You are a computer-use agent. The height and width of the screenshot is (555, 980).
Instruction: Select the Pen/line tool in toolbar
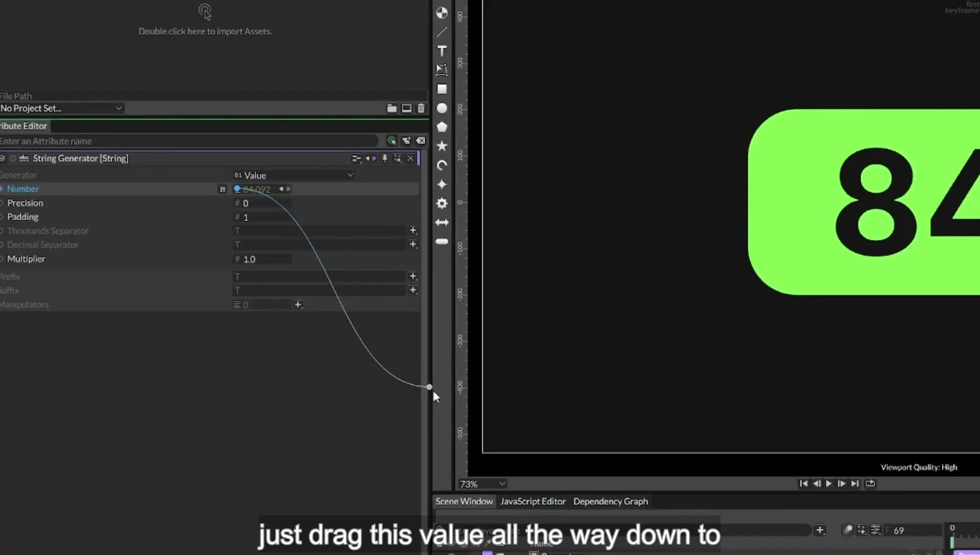(442, 32)
